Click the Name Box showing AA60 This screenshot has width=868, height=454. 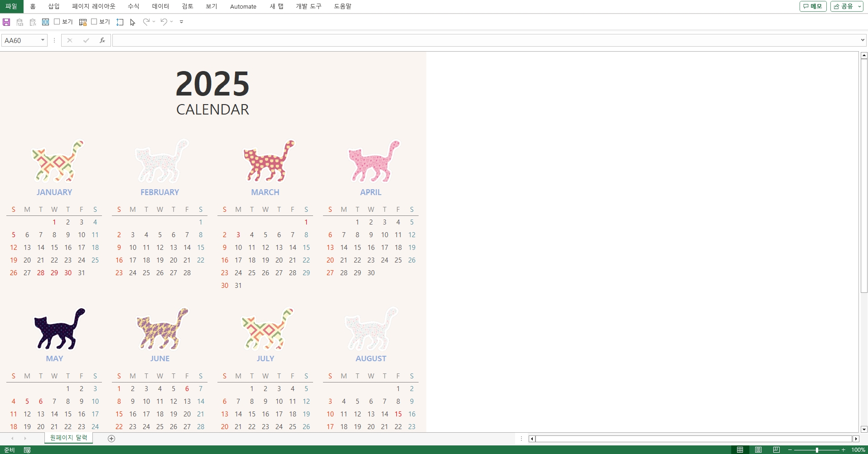(21, 40)
